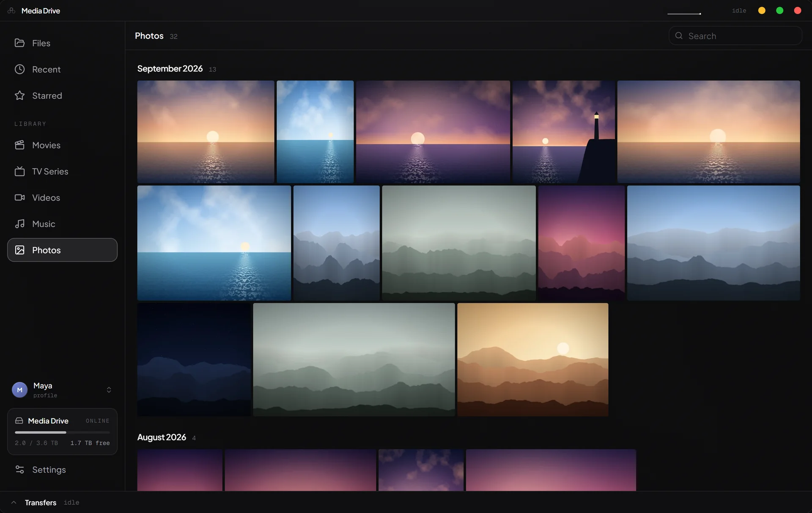Expand the Transfers panel chevron

(14, 502)
